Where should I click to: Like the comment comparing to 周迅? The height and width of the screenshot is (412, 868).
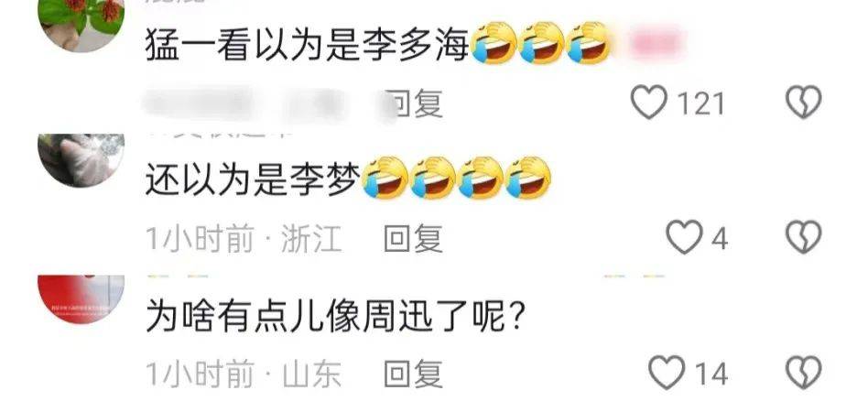(667, 372)
